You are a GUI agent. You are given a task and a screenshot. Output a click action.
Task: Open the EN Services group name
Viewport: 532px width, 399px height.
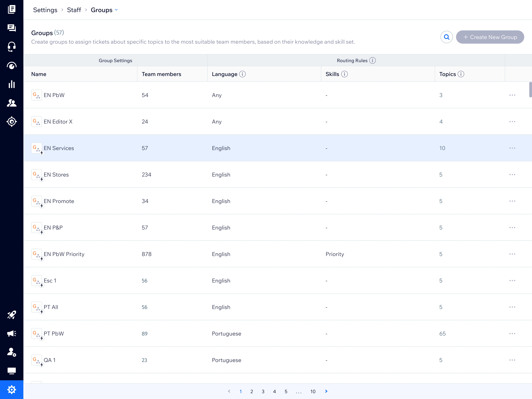(x=59, y=148)
